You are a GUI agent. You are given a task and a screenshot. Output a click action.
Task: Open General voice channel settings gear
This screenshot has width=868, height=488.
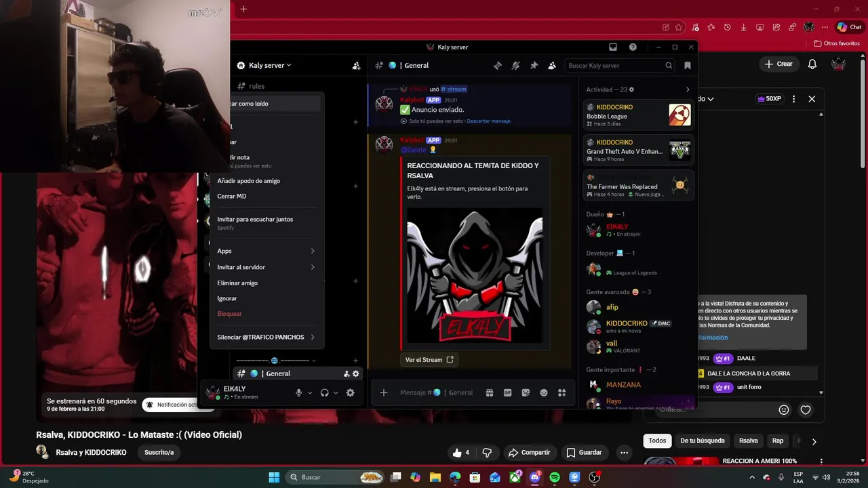coord(356,373)
